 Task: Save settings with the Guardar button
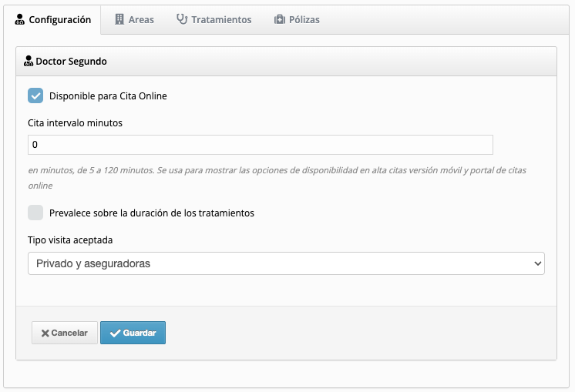(133, 333)
